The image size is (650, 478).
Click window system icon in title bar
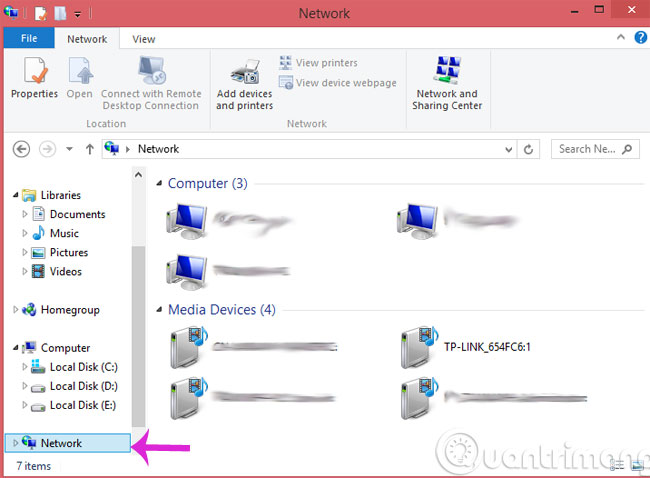click(11, 12)
